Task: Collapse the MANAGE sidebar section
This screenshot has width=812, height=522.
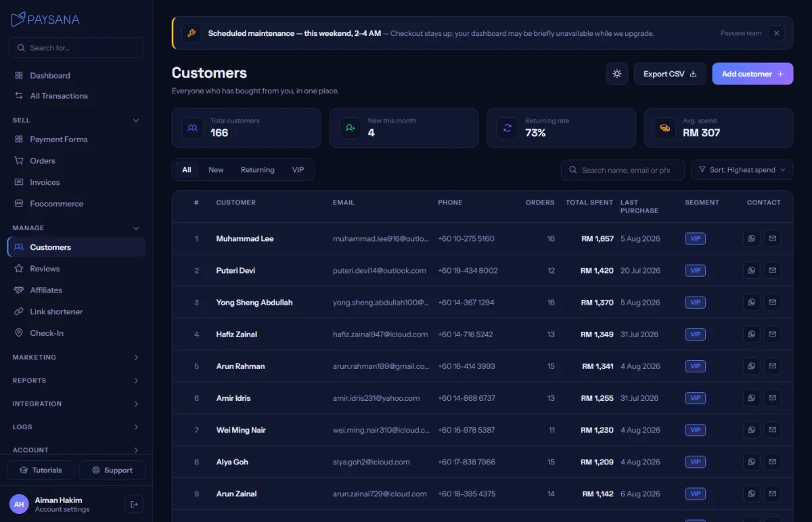Action: pyautogui.click(x=76, y=228)
